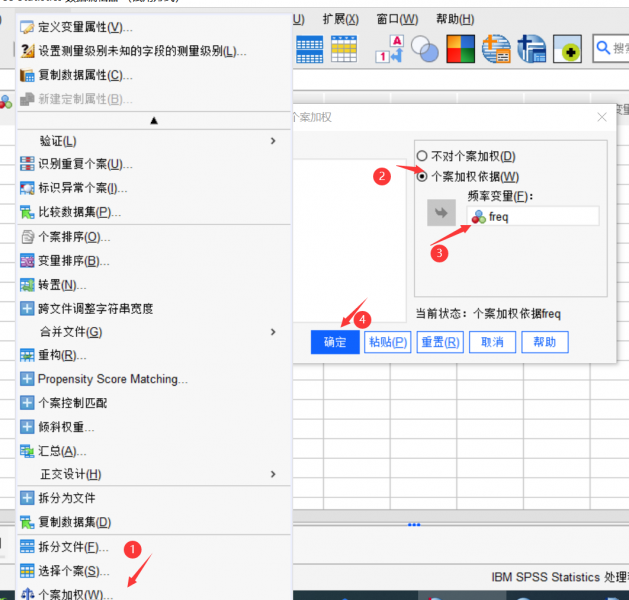The height and width of the screenshot is (600, 629).
Task: Click the blue data grid toolbar icon
Action: coord(309,49)
